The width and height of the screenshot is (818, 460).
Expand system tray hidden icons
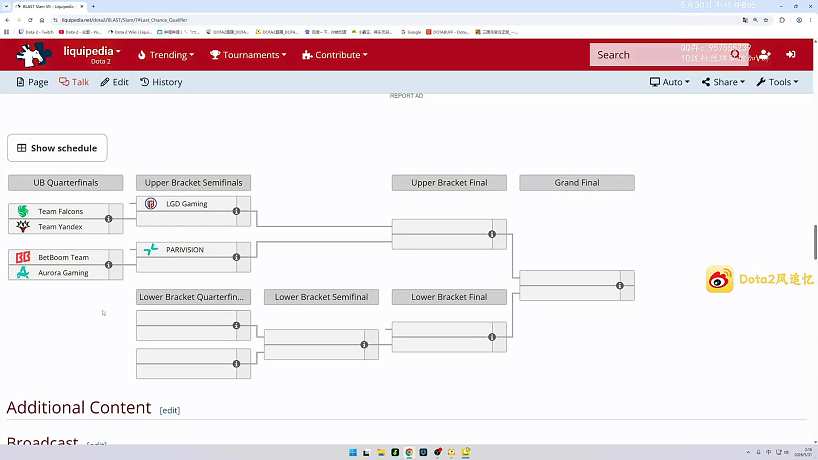point(748,452)
